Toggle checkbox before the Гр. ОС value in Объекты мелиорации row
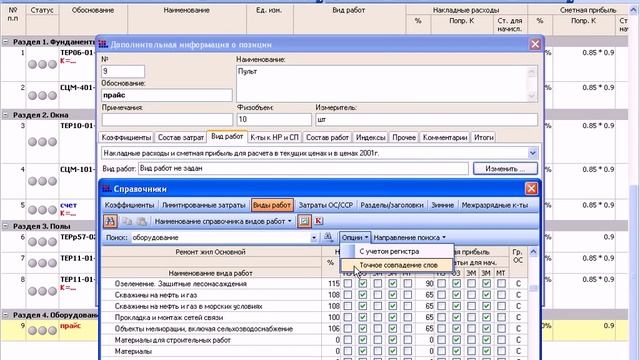This screenshot has width=640, height=360. point(501,329)
